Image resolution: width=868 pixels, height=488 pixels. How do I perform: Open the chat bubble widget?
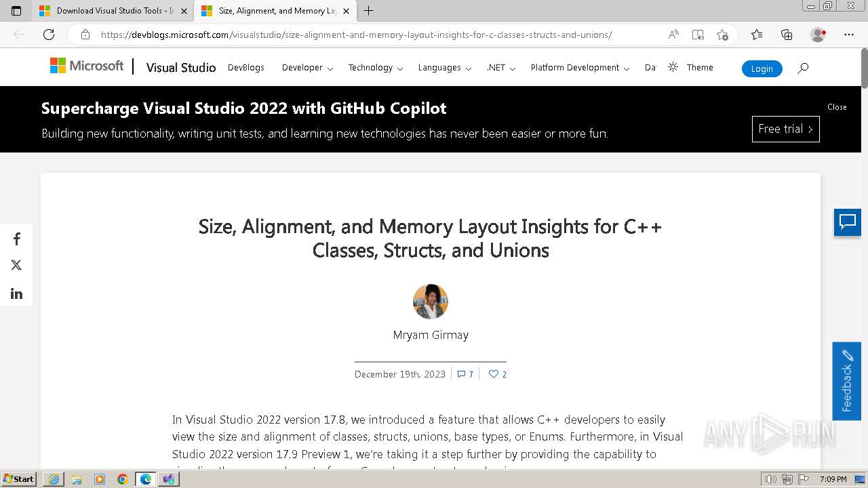tap(847, 222)
